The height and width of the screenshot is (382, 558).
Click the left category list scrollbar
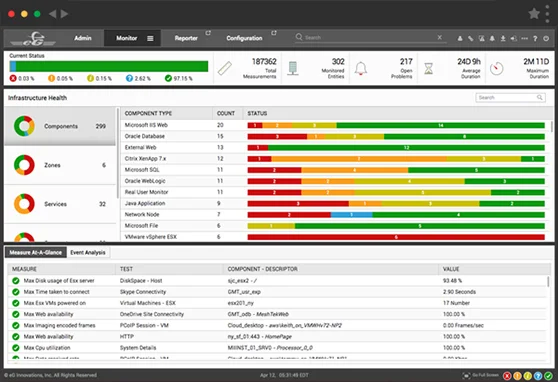tap(118, 153)
